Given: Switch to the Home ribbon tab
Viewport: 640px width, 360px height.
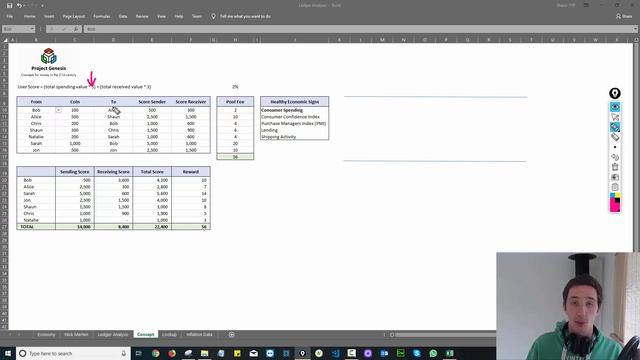Looking at the screenshot, I should tap(29, 16).
